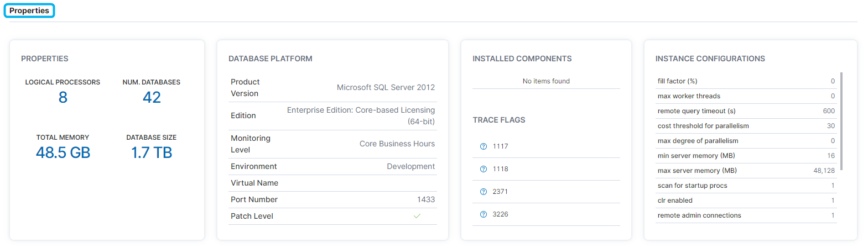Click the Microsoft SQL Server 2012 product version

click(x=386, y=87)
